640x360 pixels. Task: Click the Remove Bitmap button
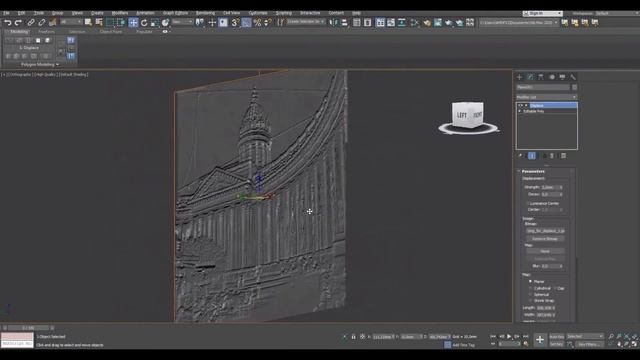(x=545, y=239)
